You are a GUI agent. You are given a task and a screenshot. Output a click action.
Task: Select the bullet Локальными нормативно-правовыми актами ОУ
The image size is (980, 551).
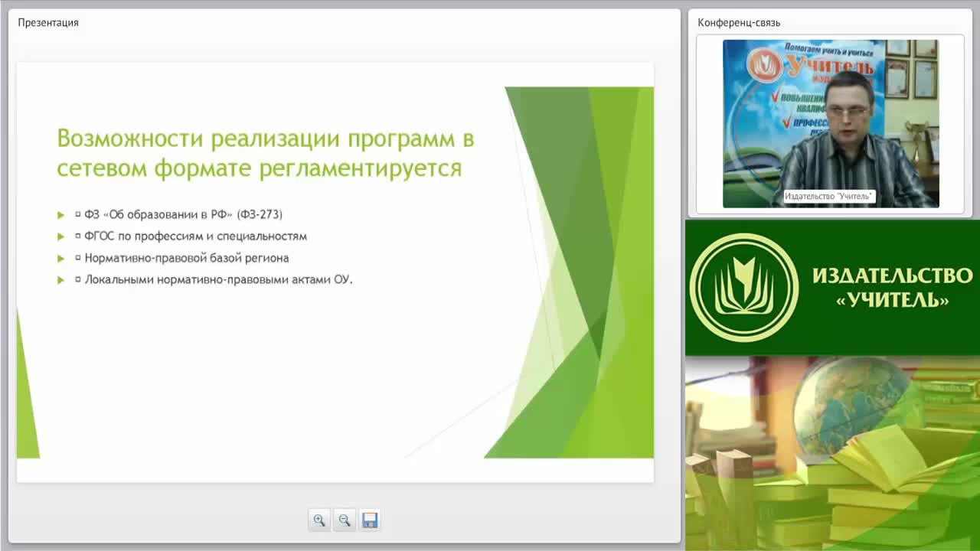tap(218, 279)
